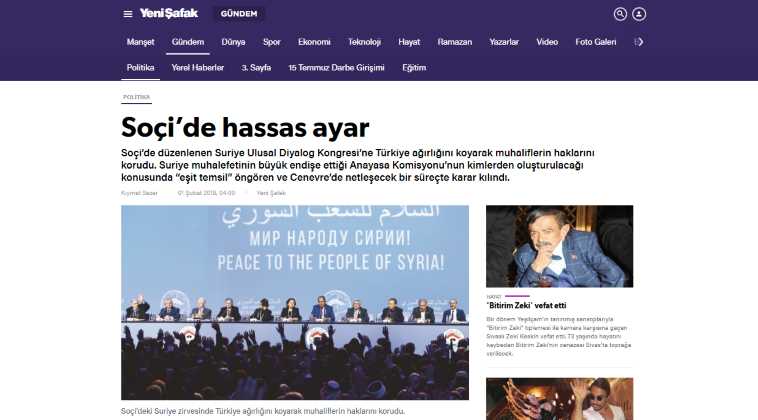
Task: Click the Yeni Şafak logo
Action: [169, 14]
